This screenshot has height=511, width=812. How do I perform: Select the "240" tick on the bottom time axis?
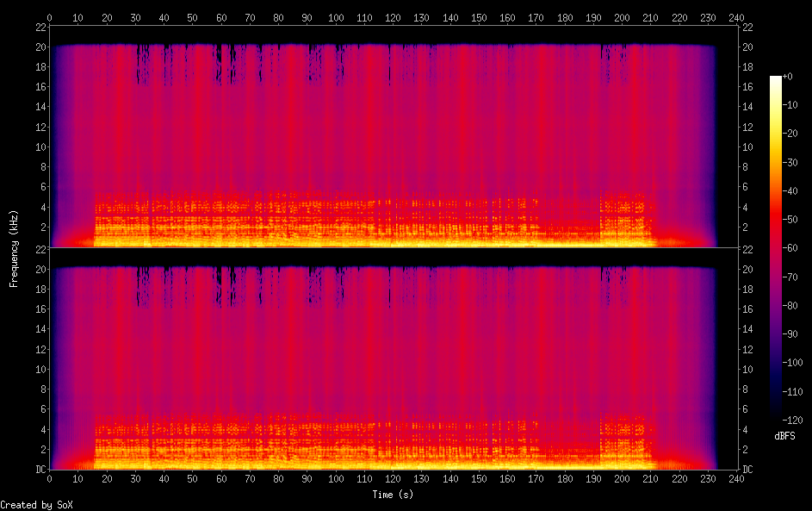point(736,477)
